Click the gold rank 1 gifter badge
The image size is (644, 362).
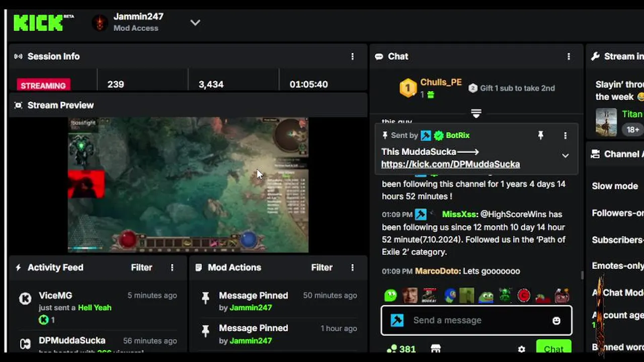(408, 88)
